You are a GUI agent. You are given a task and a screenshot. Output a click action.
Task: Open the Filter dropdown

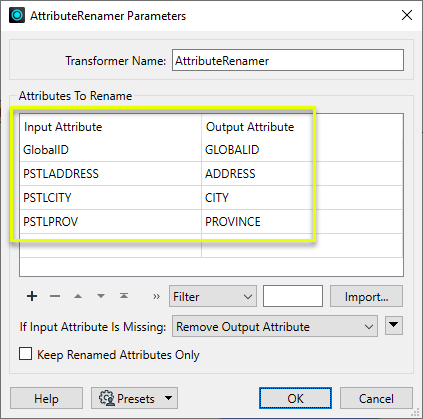click(x=213, y=296)
